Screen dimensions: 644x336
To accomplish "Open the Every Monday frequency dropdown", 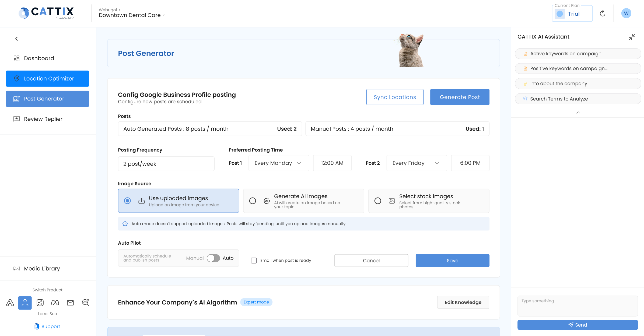I will tap(279, 163).
